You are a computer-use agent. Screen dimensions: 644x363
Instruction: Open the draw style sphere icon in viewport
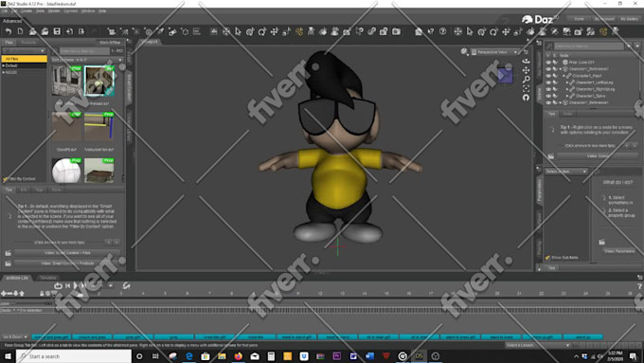pyautogui.click(x=464, y=52)
